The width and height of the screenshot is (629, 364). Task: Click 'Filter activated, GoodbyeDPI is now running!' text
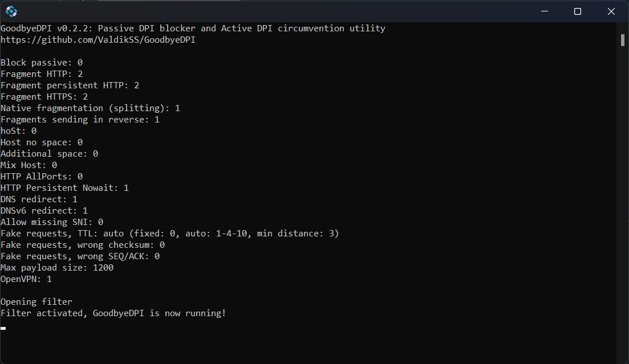(113, 313)
